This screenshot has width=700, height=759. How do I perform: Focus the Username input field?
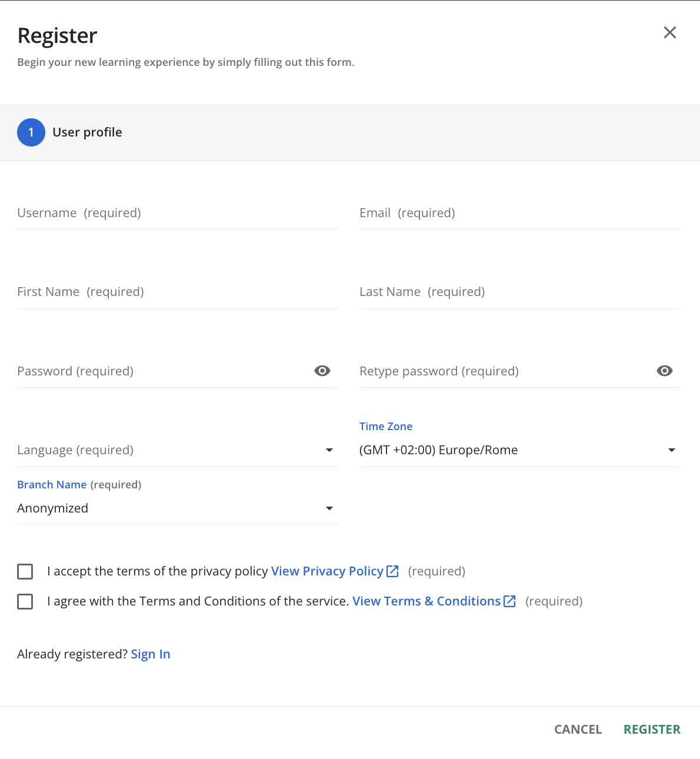(178, 213)
